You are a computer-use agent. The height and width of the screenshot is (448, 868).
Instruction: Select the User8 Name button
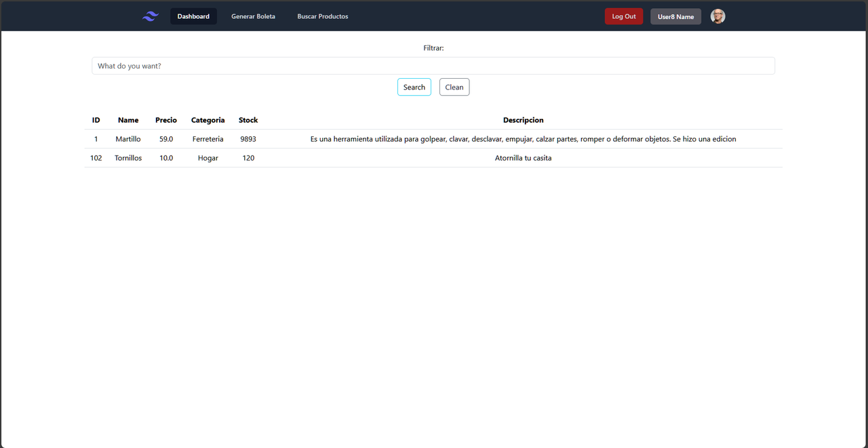[x=675, y=16]
